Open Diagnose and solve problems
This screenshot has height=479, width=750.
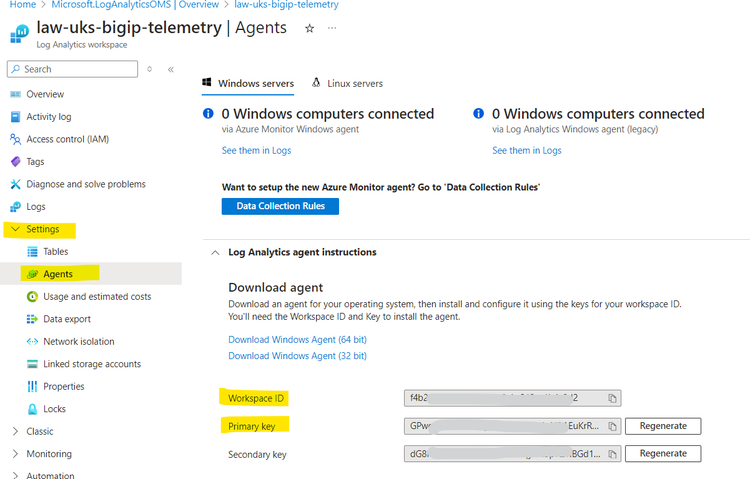click(85, 184)
